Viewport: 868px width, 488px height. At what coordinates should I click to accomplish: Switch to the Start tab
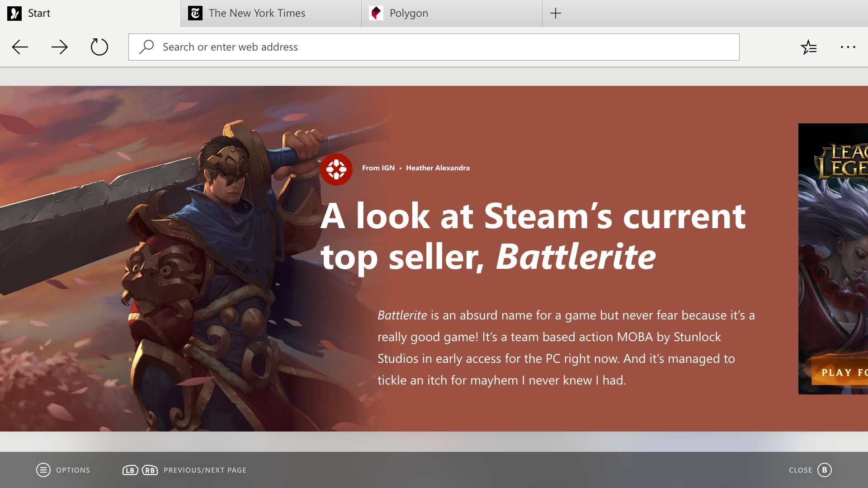tap(90, 13)
